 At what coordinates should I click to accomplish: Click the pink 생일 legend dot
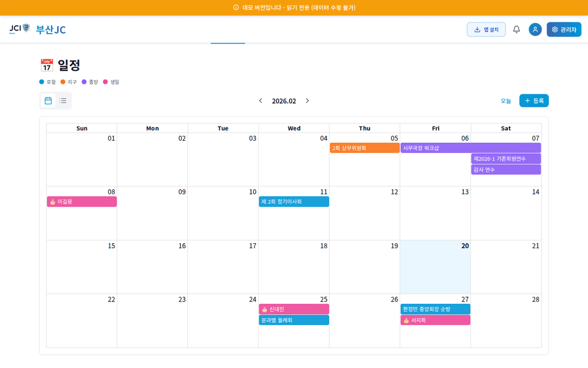106,82
